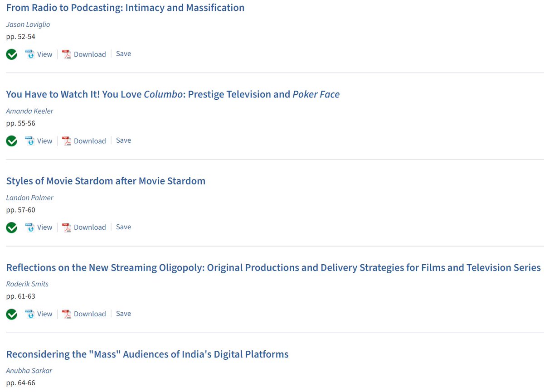Click the PDF icon for Landon Palmer's article
544x392 pixels.
[x=67, y=227]
